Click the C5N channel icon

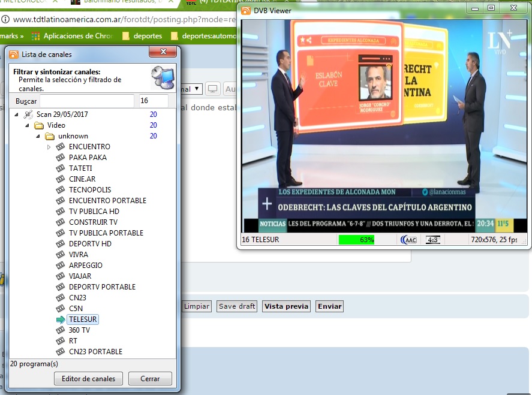pyautogui.click(x=61, y=309)
